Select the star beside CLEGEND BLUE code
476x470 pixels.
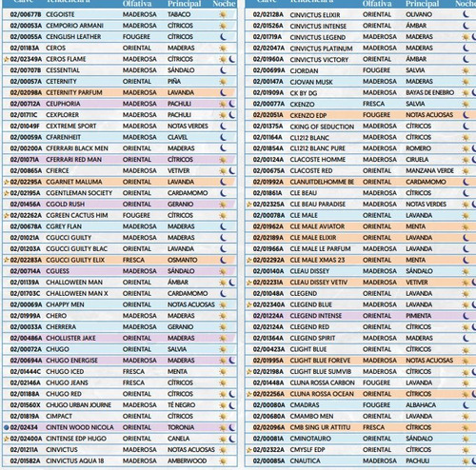pyautogui.click(x=249, y=304)
